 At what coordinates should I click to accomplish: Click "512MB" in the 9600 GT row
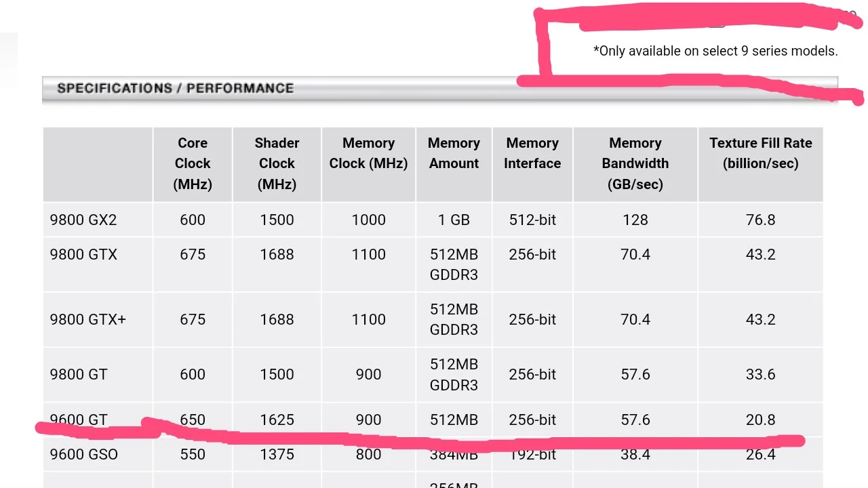454,420
